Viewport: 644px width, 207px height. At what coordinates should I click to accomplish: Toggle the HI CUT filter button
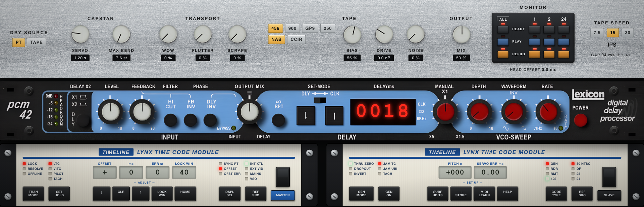tap(170, 120)
